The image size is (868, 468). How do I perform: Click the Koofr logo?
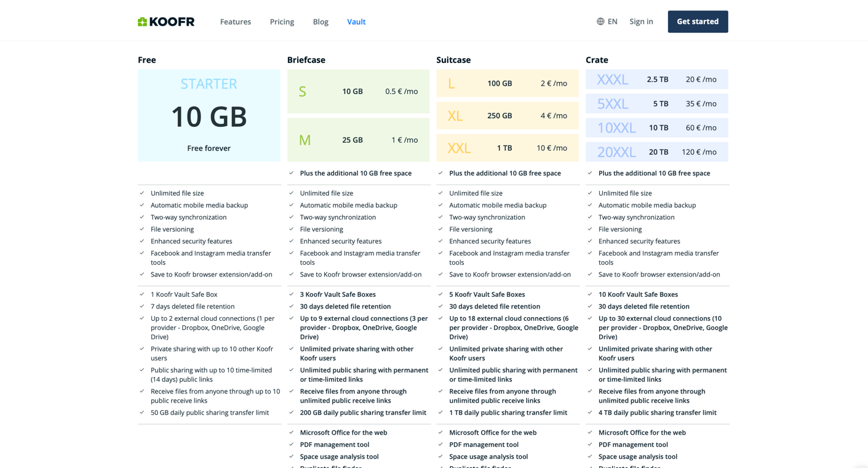(166, 22)
